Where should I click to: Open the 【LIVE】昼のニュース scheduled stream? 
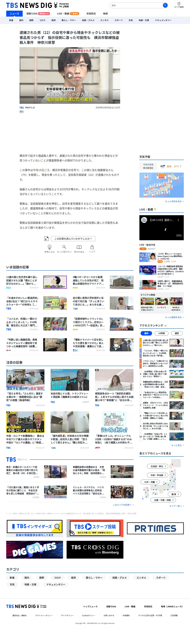coord(161,258)
